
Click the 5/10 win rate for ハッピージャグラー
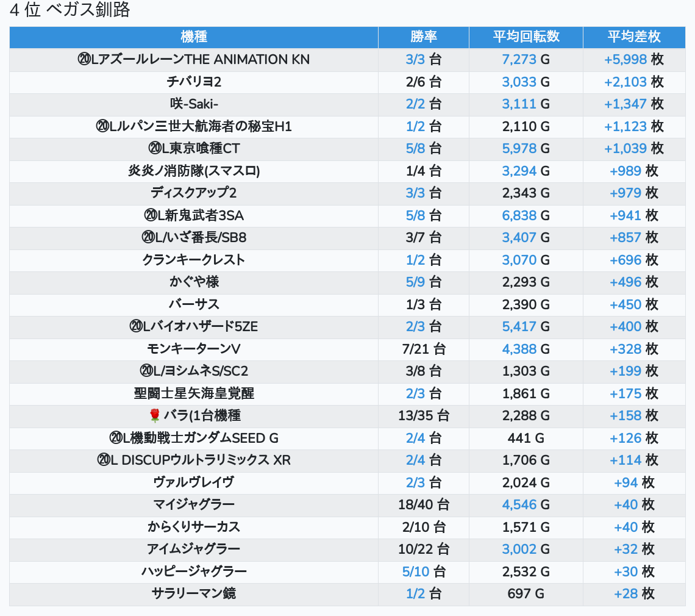415,571
